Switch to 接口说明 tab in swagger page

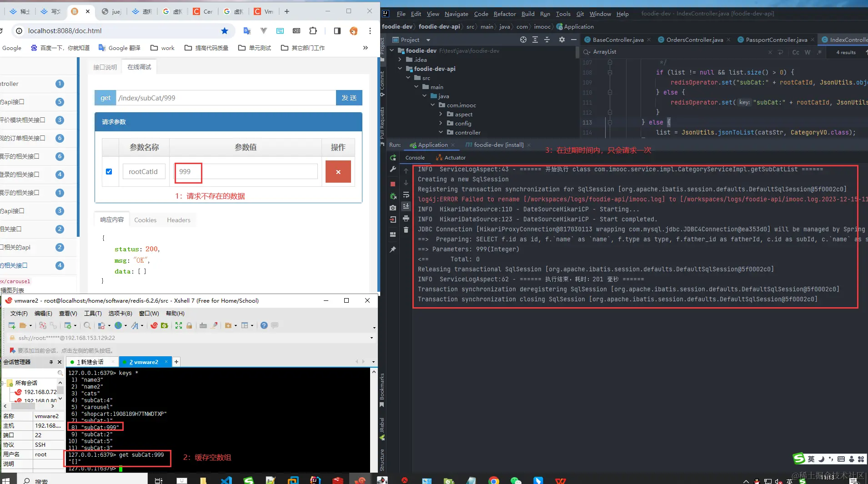coord(105,67)
